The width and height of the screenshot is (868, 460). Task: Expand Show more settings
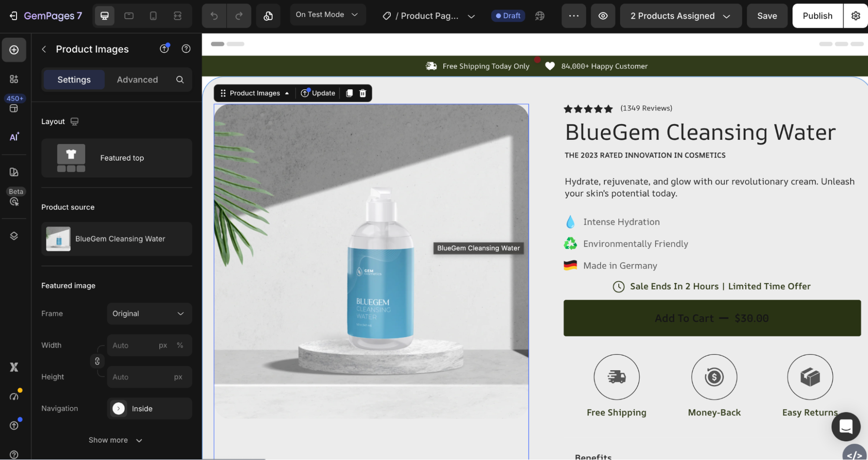tap(116, 440)
